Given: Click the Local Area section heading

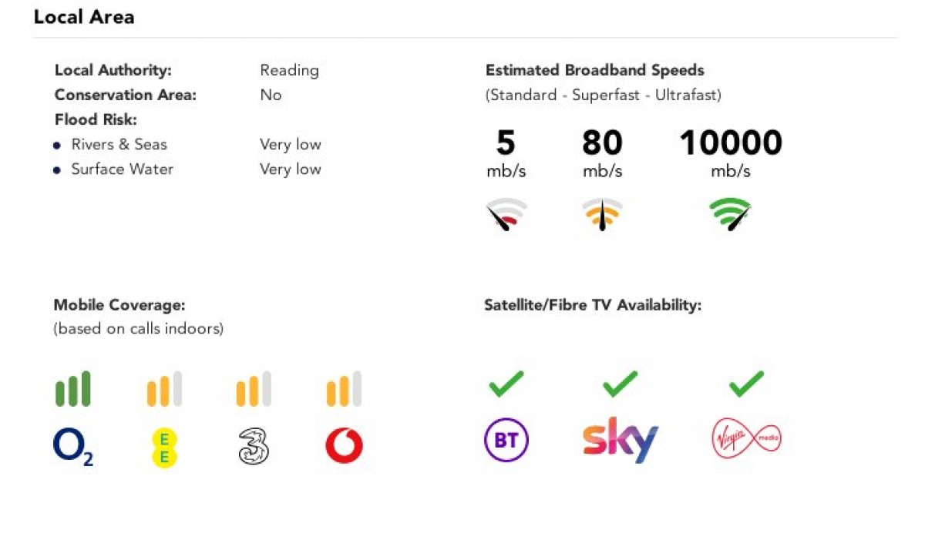Looking at the screenshot, I should (84, 17).
